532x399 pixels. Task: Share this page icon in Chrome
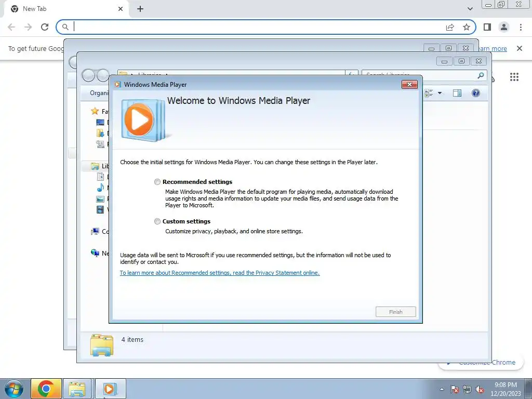tap(450, 27)
